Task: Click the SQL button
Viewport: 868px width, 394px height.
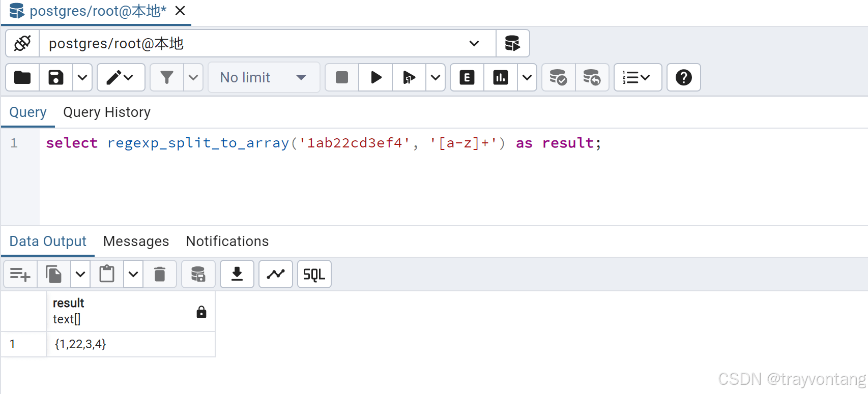Action: point(314,274)
